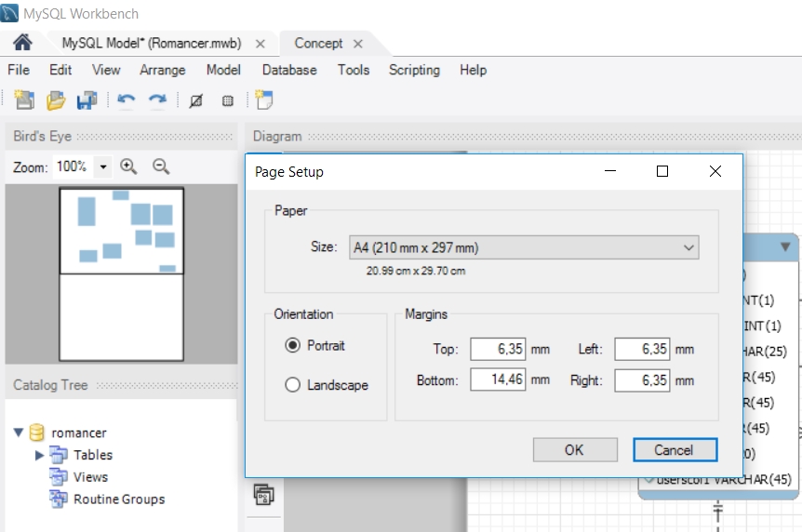Click the Bottom margin field

pos(498,379)
